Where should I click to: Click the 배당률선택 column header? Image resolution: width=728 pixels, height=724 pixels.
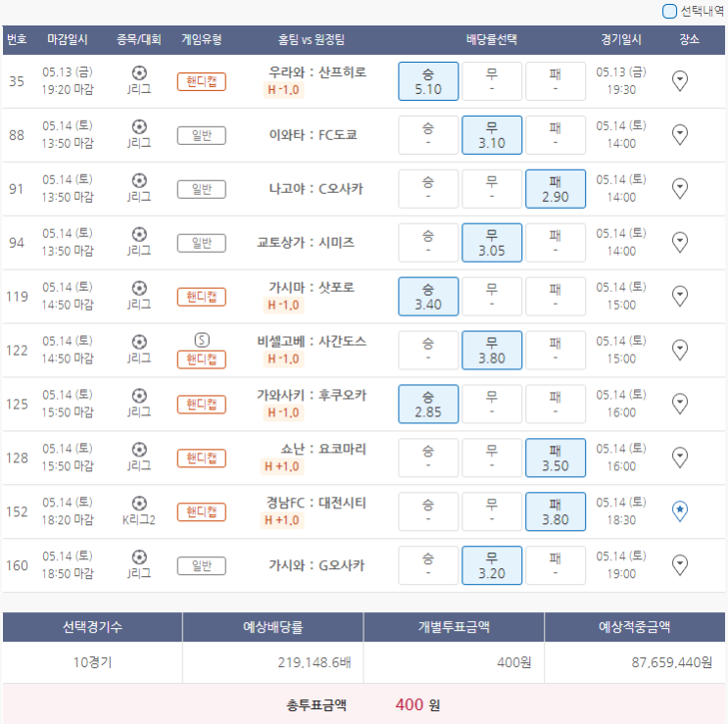pyautogui.click(x=491, y=39)
